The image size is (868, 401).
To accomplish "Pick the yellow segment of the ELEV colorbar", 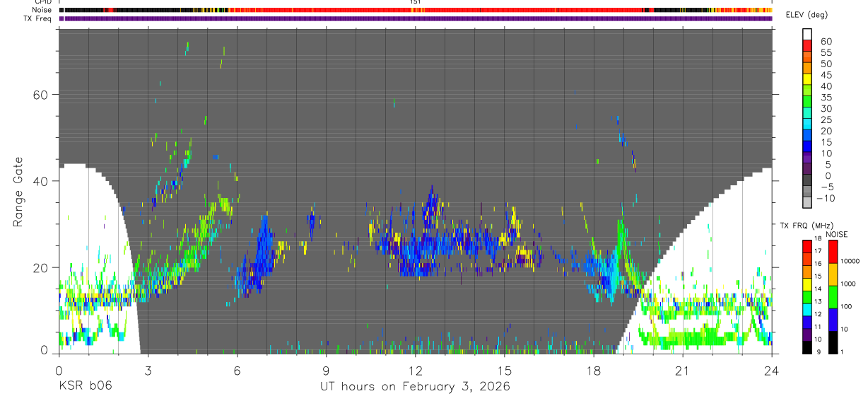I will click(x=807, y=78).
